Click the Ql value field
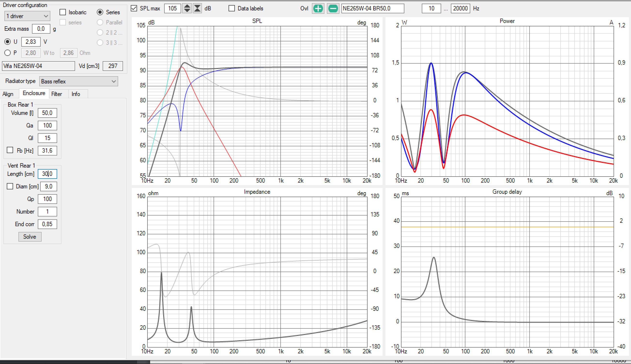The image size is (631, 364). coord(47,138)
